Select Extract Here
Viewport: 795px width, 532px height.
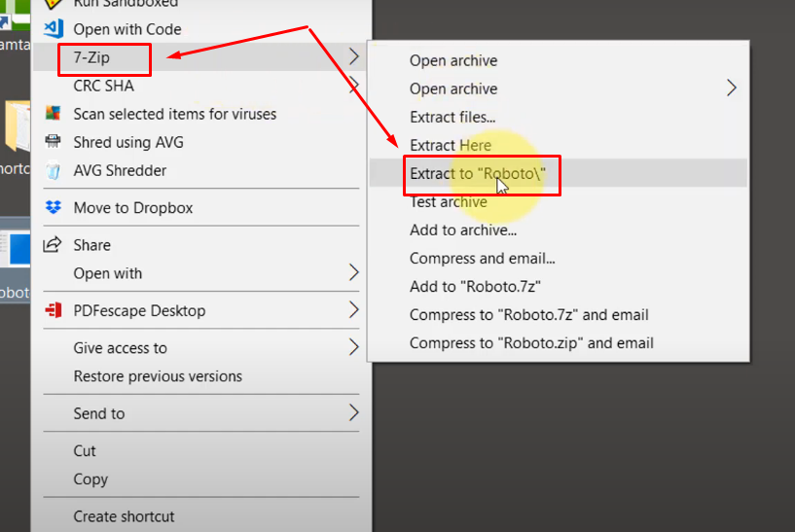coord(451,146)
